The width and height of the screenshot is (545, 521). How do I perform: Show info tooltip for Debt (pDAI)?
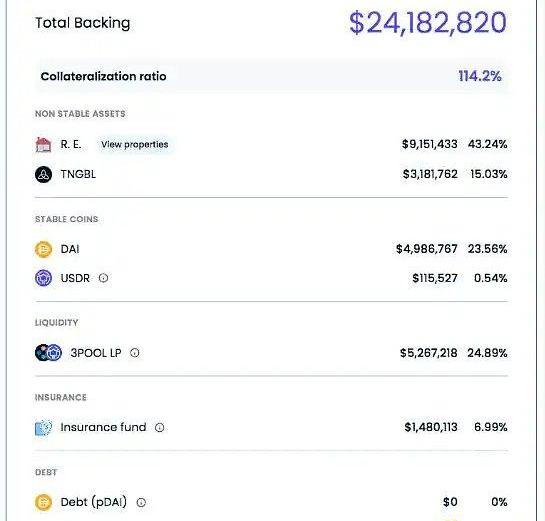click(x=141, y=502)
